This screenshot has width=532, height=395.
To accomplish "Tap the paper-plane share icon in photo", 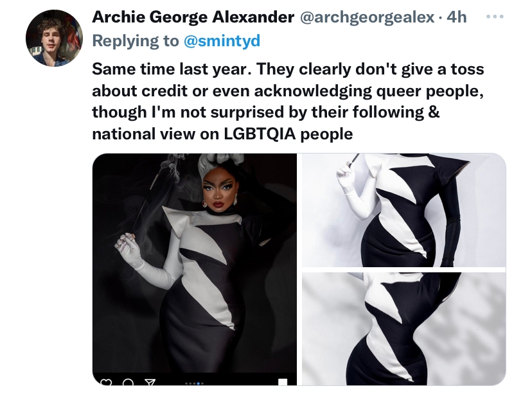I will point(150,382).
